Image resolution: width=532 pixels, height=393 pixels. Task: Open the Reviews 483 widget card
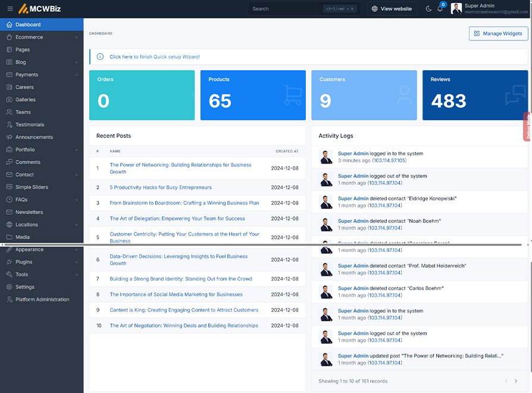tap(475, 95)
